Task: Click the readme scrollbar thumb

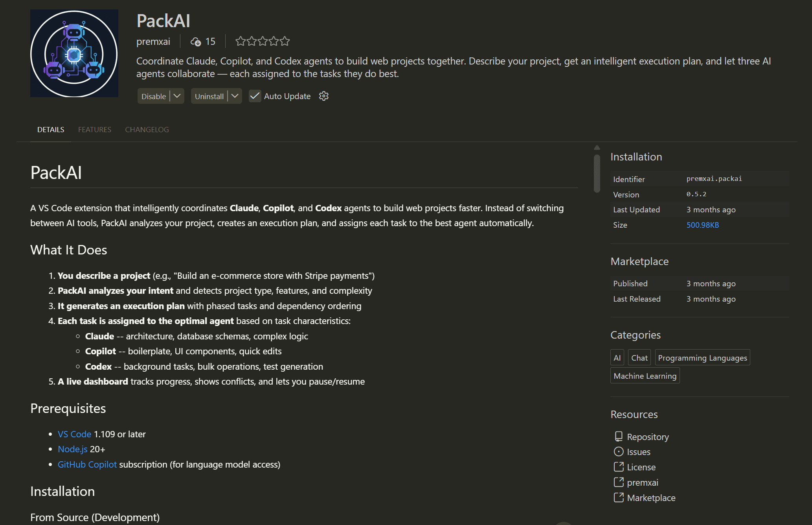Action: (597, 173)
